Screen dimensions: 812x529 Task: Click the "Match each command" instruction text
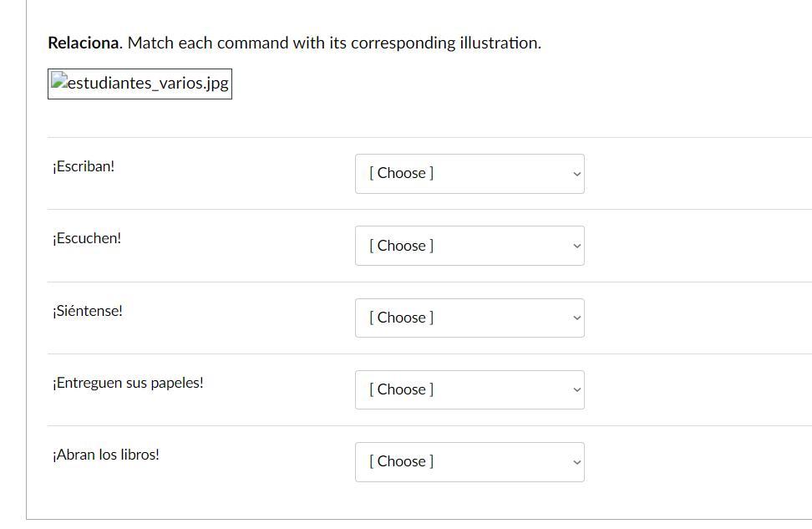207,43
